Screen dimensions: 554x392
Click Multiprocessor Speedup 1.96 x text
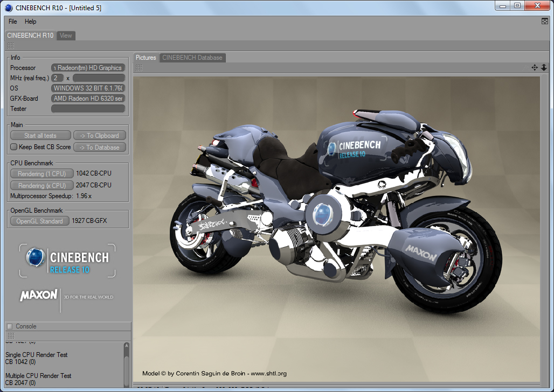click(51, 196)
